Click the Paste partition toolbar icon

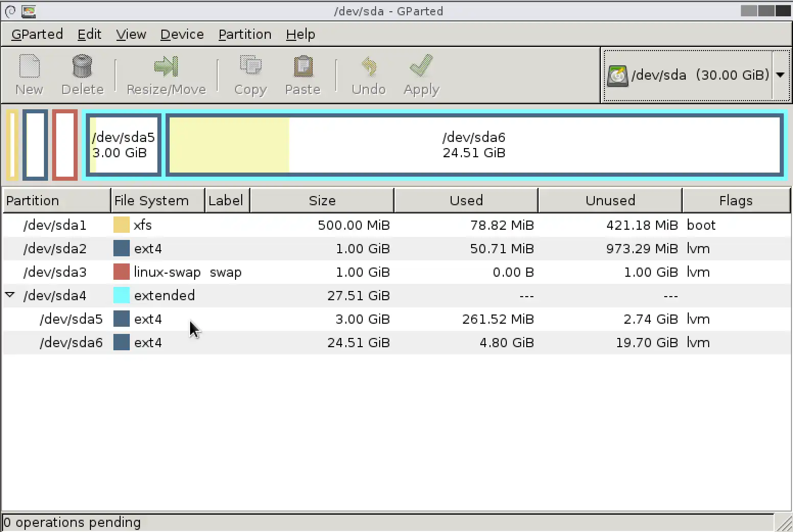[x=303, y=66]
